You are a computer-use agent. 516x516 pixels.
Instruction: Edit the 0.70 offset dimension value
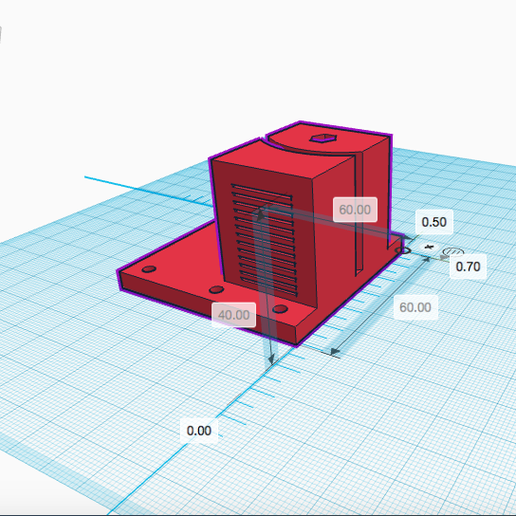click(x=468, y=267)
